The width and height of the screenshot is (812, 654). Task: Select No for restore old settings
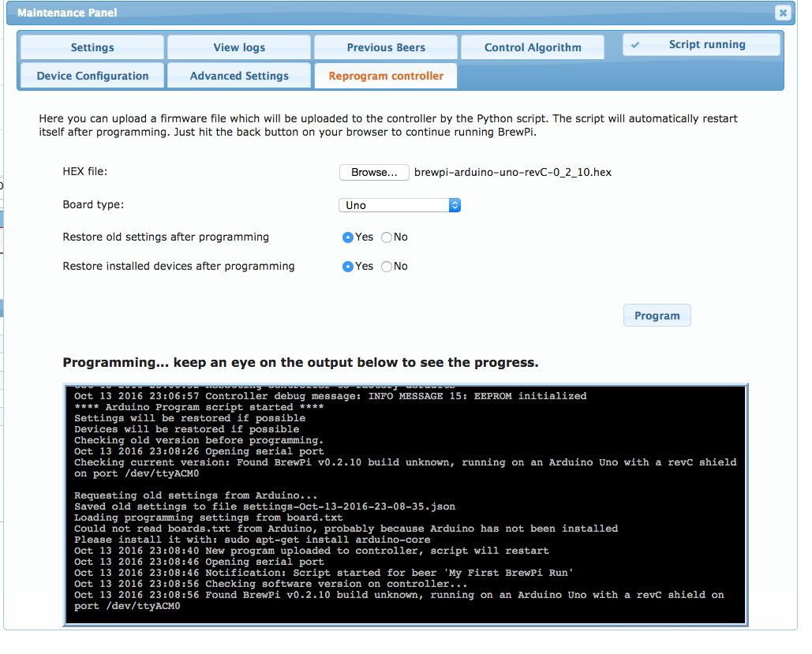[x=387, y=237]
